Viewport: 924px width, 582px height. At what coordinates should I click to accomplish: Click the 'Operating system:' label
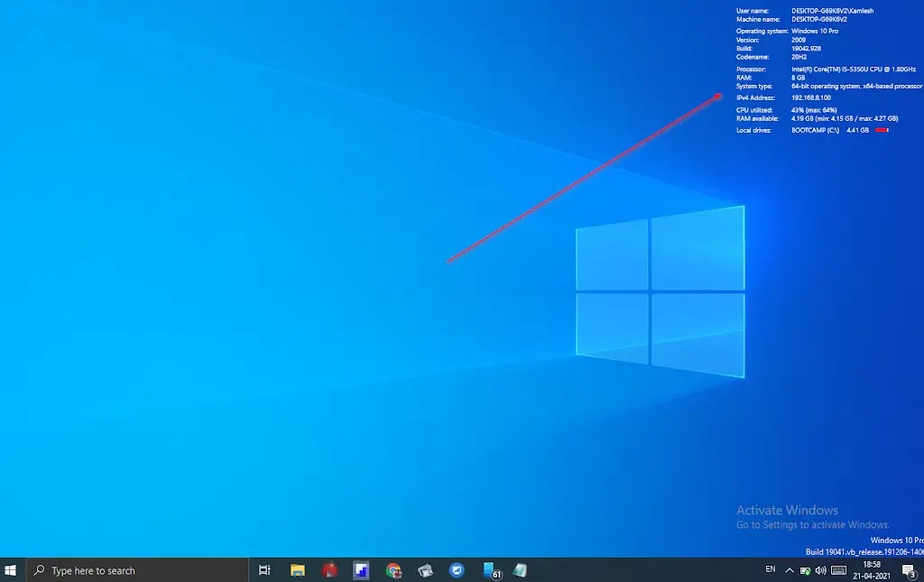[762, 32]
